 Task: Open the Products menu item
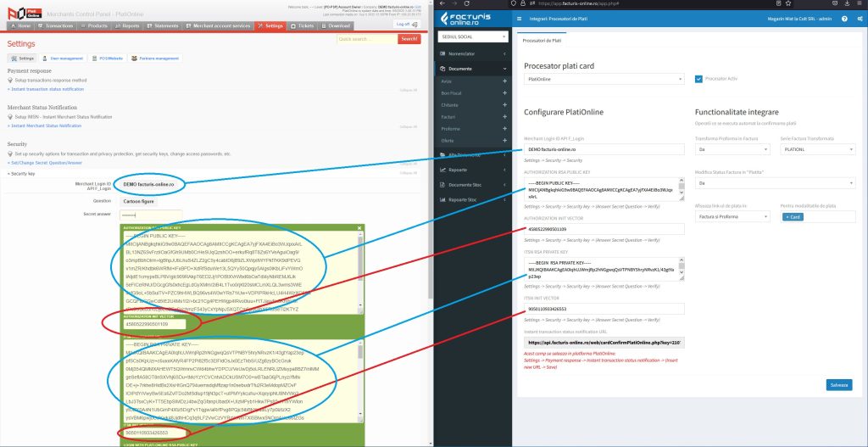(94, 26)
